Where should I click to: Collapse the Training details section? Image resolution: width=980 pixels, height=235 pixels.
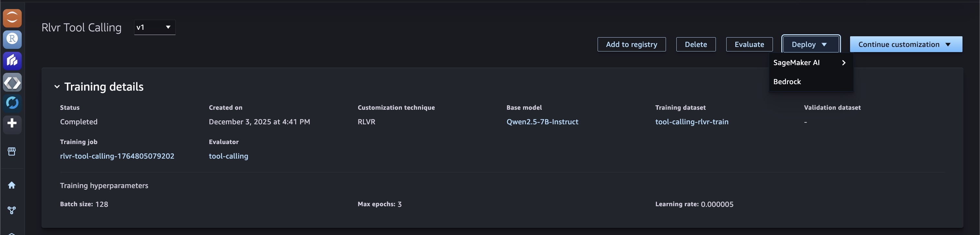coord(57,87)
